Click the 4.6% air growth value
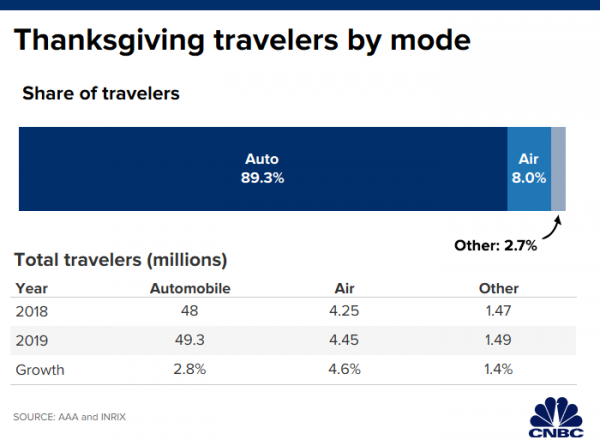Screen dimensions: 600x446 tap(345, 369)
